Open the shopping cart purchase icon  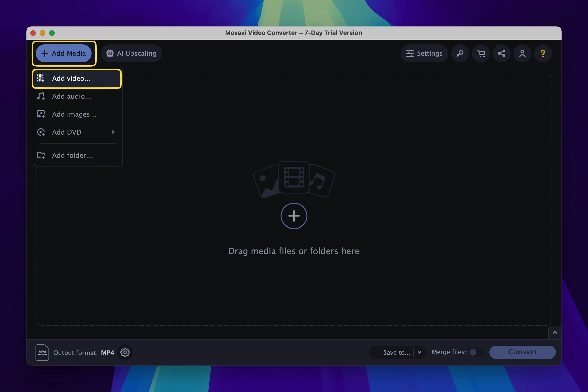481,53
